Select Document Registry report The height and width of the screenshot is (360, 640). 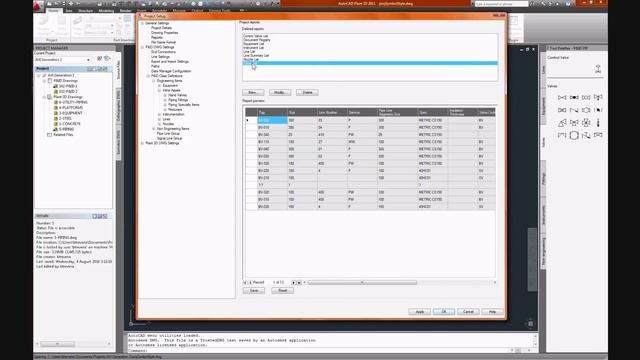click(257, 40)
